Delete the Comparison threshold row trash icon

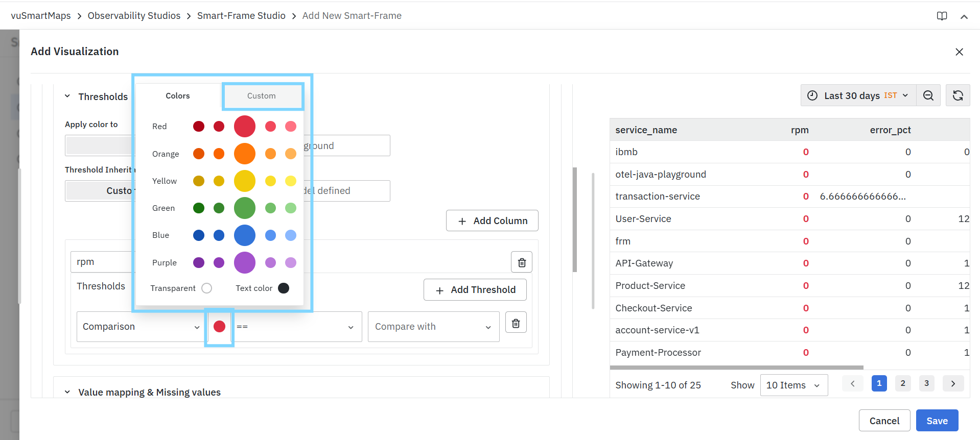(516, 323)
